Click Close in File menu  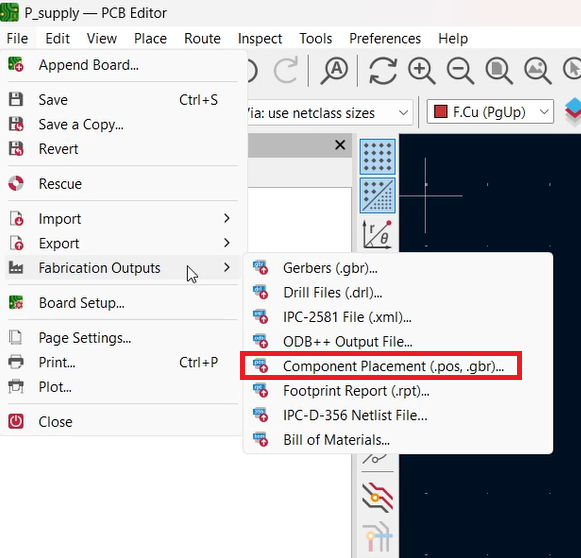click(x=123, y=422)
